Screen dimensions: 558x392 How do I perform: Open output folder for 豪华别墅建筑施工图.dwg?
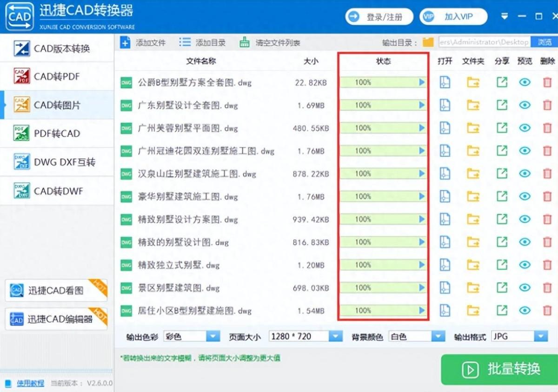(473, 196)
